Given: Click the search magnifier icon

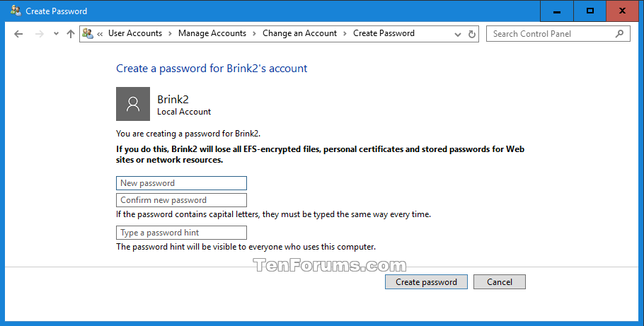Looking at the screenshot, I should click(619, 34).
